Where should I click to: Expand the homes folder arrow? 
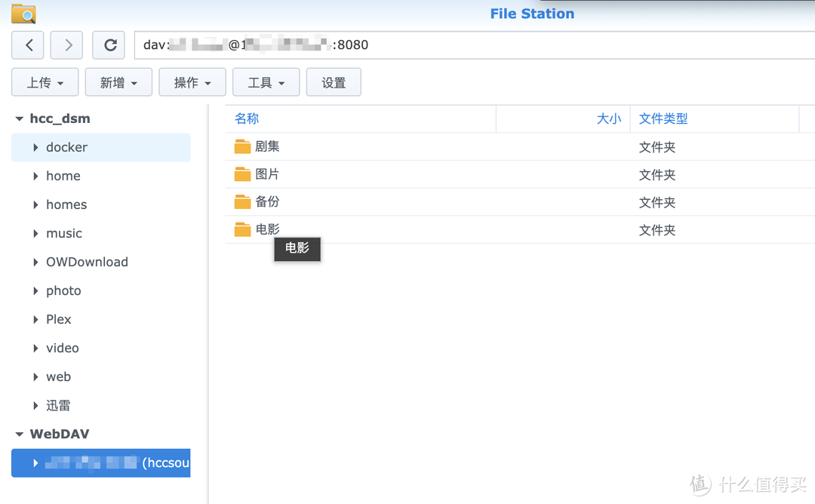pyautogui.click(x=35, y=204)
